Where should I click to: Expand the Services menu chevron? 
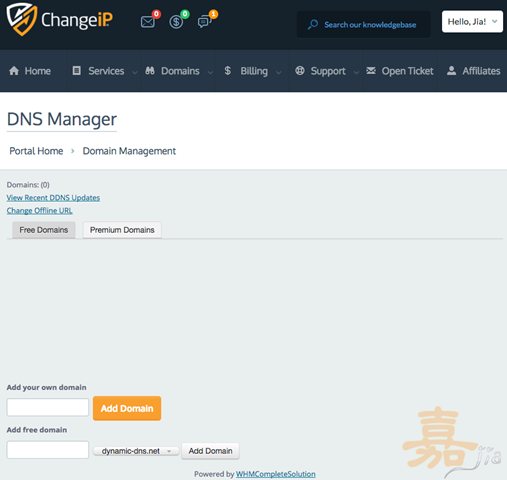[x=135, y=72]
